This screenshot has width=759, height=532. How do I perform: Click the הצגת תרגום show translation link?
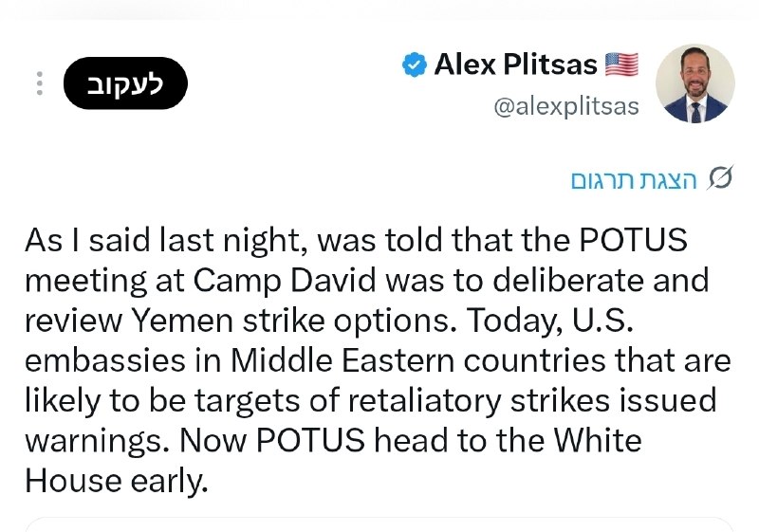[634, 180]
